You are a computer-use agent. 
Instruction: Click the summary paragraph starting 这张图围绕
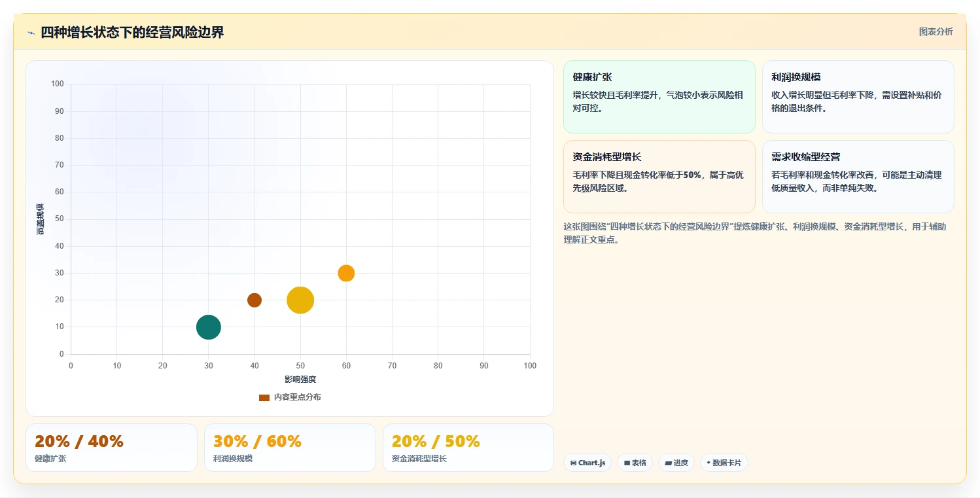(754, 233)
